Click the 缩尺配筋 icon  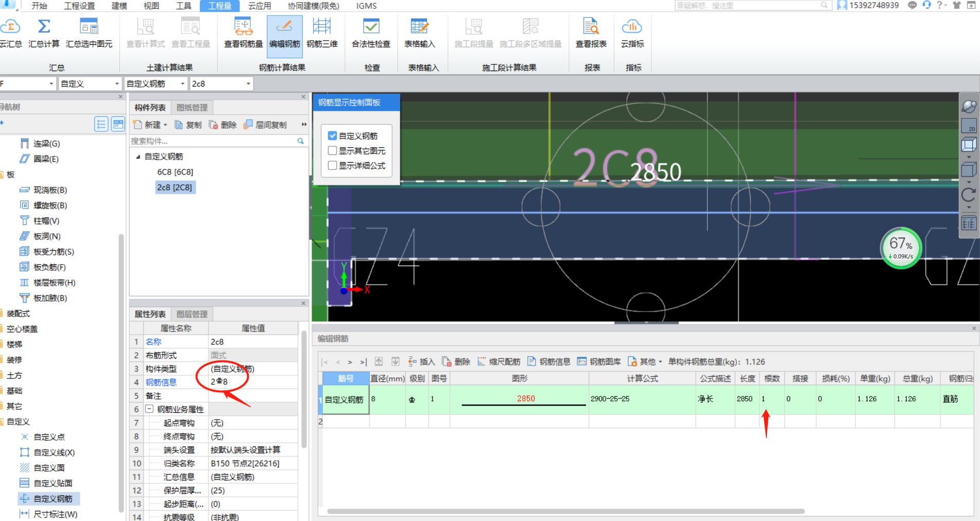(482, 361)
